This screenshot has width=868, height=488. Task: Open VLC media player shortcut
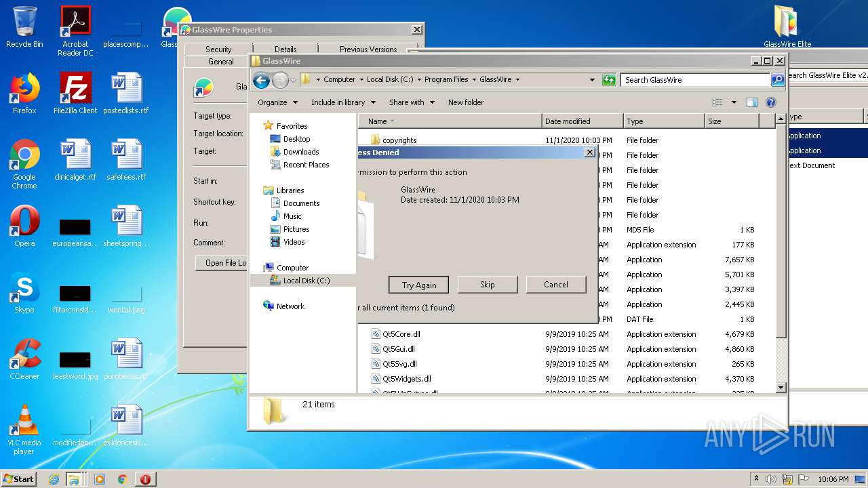(x=24, y=430)
